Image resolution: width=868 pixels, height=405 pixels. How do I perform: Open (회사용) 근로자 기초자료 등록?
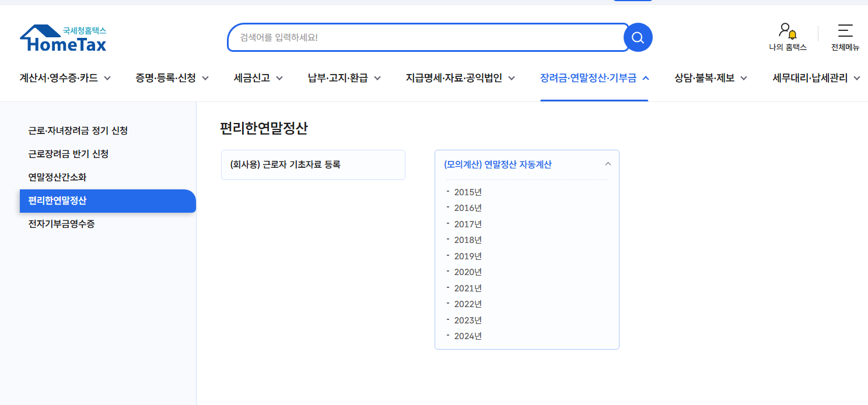313,165
